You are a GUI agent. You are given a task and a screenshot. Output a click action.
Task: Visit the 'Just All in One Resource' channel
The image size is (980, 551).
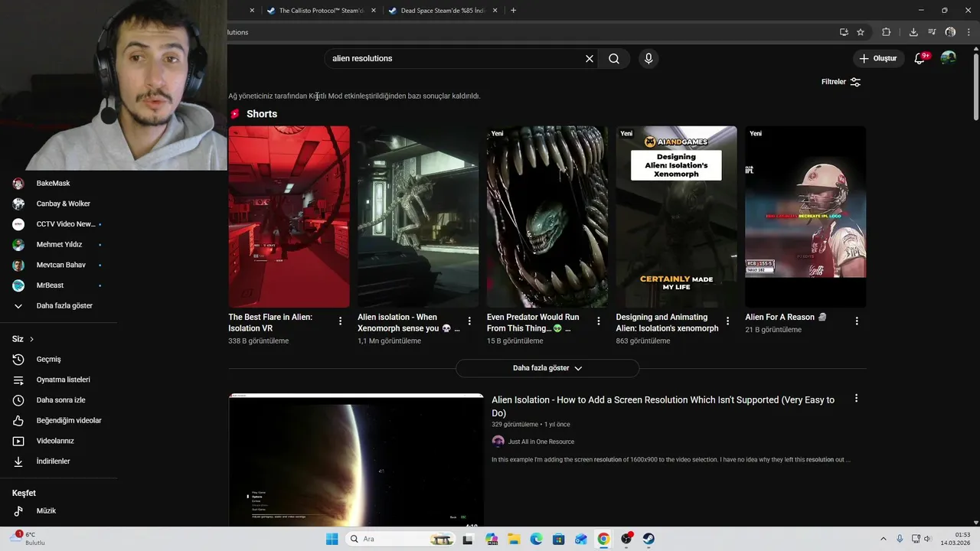pos(541,442)
